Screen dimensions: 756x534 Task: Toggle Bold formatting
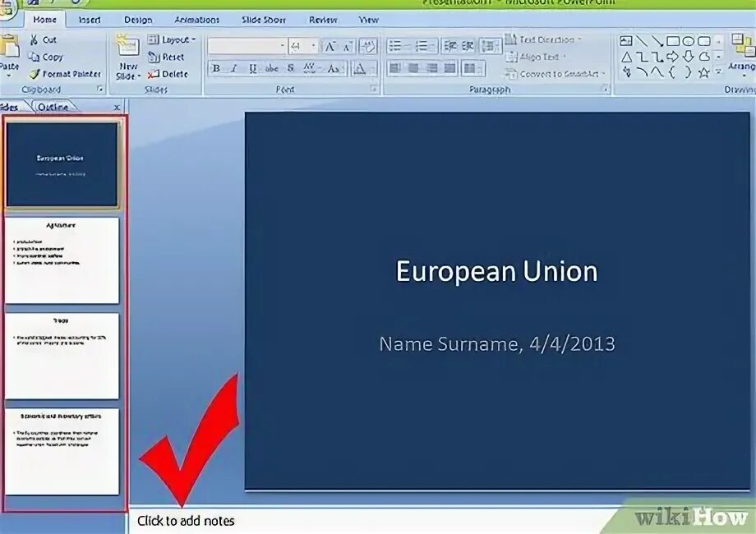pyautogui.click(x=216, y=68)
